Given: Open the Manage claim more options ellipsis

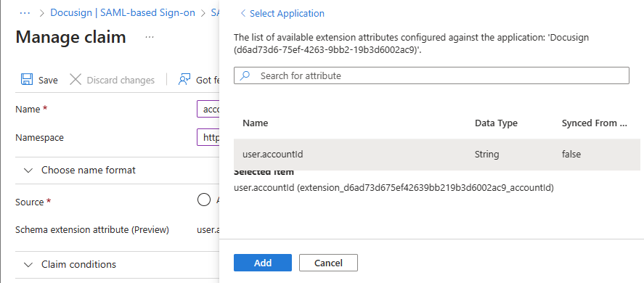Looking at the screenshot, I should tap(150, 38).
